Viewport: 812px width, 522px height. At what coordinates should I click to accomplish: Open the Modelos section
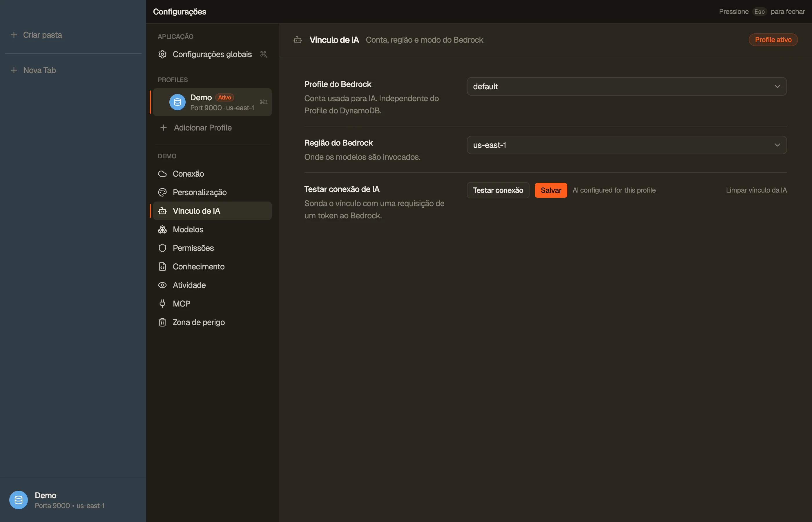[x=213, y=229]
